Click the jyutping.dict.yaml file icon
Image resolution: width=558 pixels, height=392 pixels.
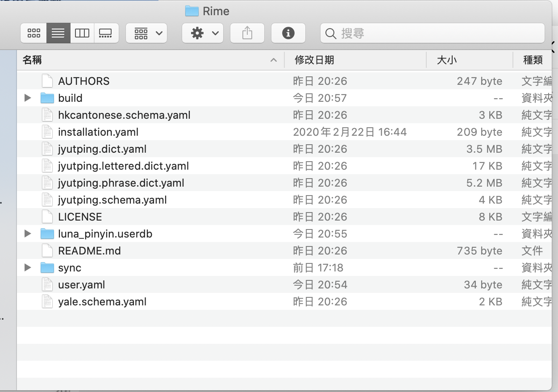point(47,149)
